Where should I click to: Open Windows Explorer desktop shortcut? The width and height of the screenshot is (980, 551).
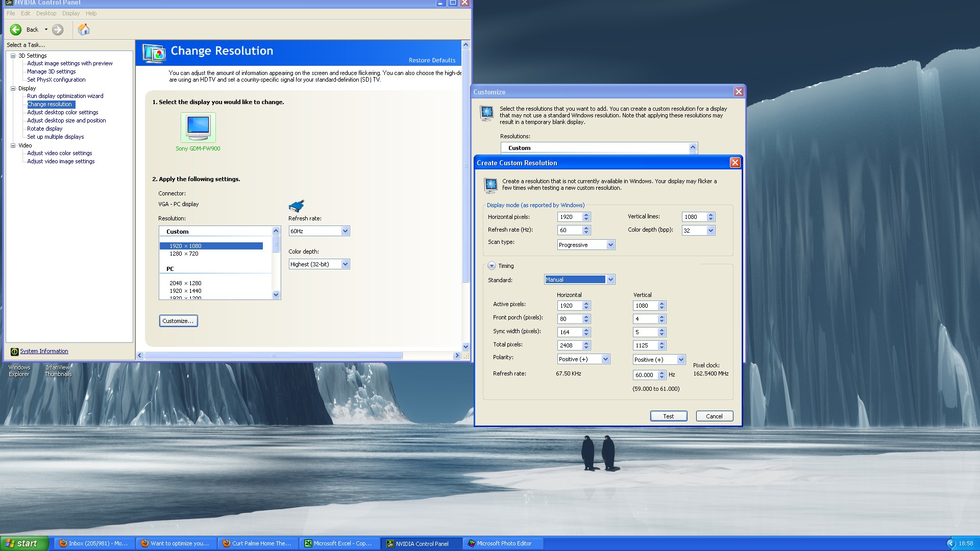point(19,370)
